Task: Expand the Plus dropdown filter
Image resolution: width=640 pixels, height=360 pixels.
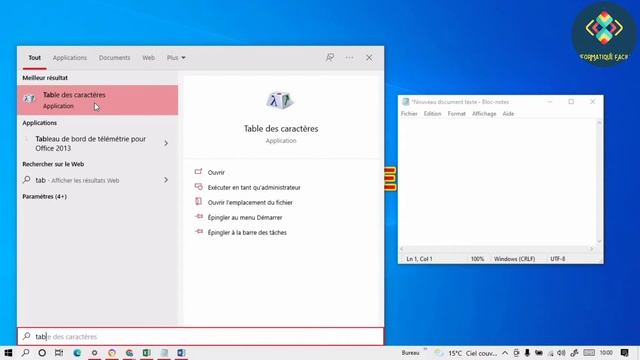Action: point(176,58)
